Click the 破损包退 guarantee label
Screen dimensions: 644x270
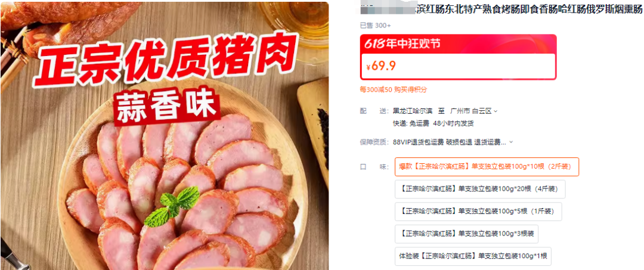click(x=459, y=142)
